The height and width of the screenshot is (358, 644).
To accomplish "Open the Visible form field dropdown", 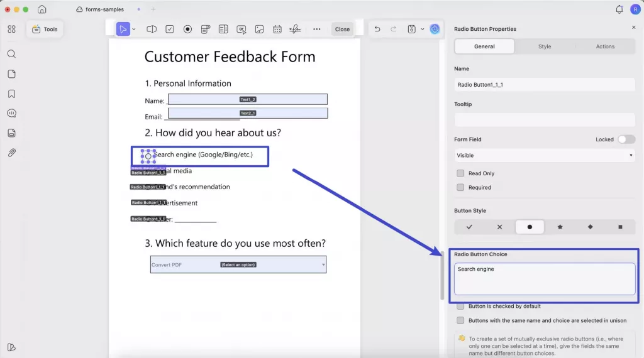I will [545, 155].
